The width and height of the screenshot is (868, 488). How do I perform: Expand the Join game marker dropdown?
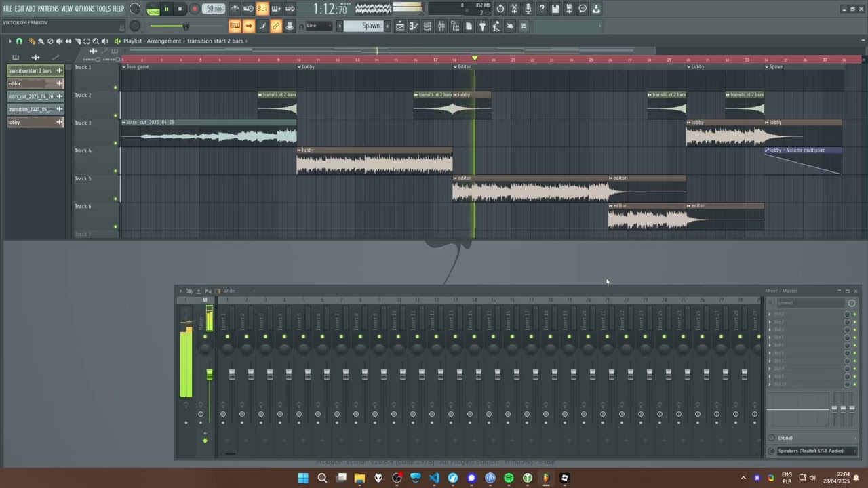click(124, 67)
